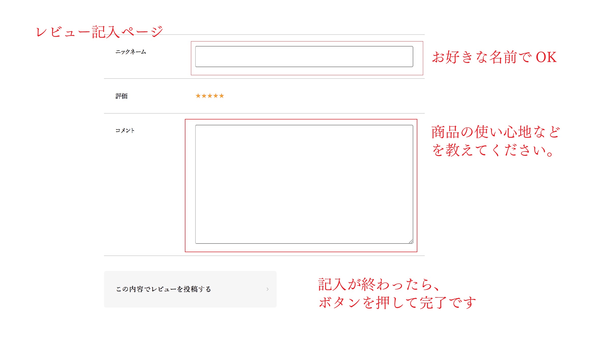
Task: Click the 商品の使い心地など annotation text
Action: tap(495, 132)
